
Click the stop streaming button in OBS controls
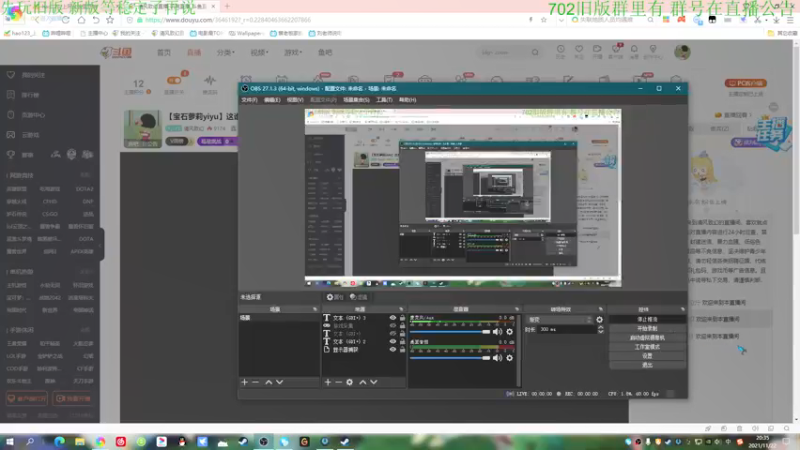[x=647, y=319]
